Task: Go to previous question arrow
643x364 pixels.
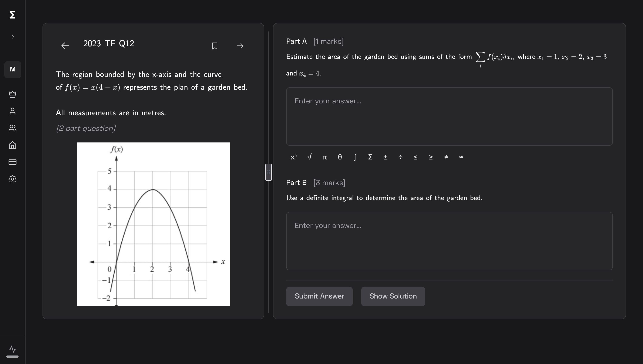Action: click(x=65, y=46)
